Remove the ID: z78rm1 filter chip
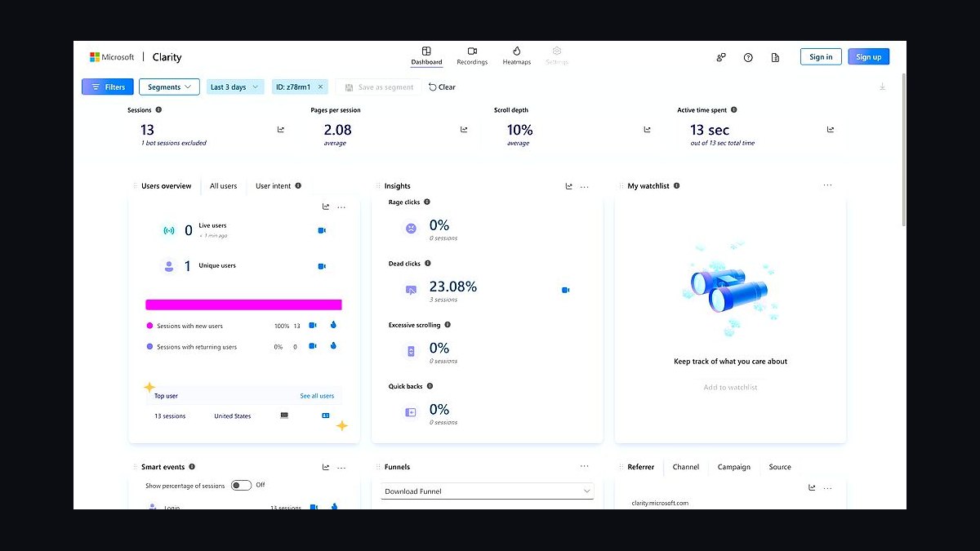 (320, 87)
